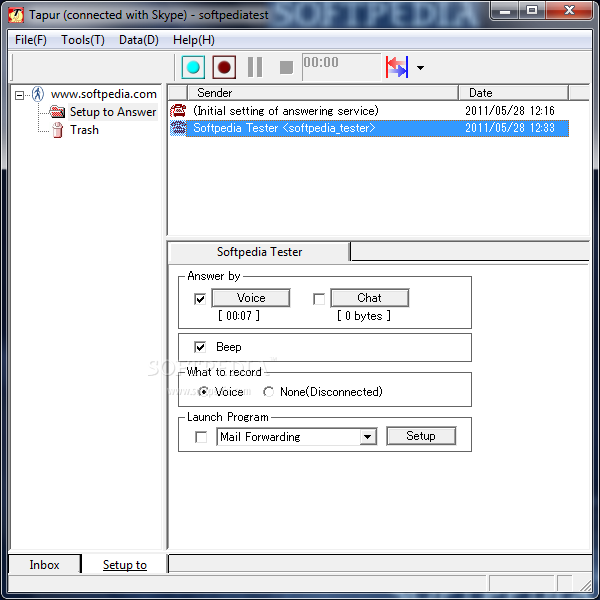Open the dropdown arrow beside arrows icon

pyautogui.click(x=420, y=68)
